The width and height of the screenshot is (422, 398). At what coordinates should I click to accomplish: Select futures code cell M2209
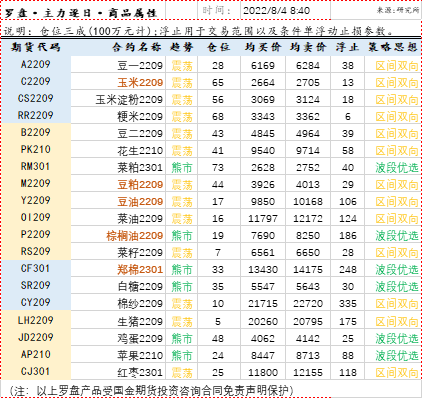tap(35, 183)
